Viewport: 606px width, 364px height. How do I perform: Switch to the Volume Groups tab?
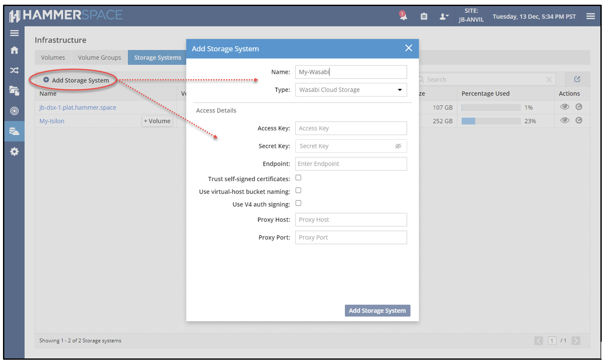100,58
